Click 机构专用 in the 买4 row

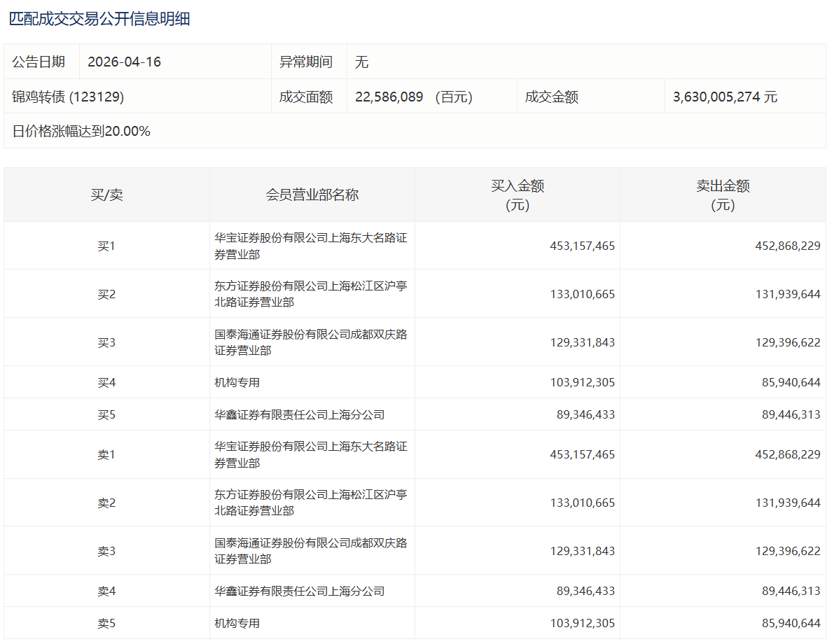(237, 382)
